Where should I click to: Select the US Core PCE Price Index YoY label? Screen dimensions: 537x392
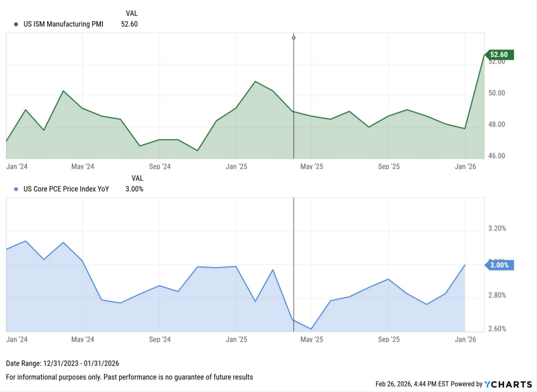tap(66, 189)
